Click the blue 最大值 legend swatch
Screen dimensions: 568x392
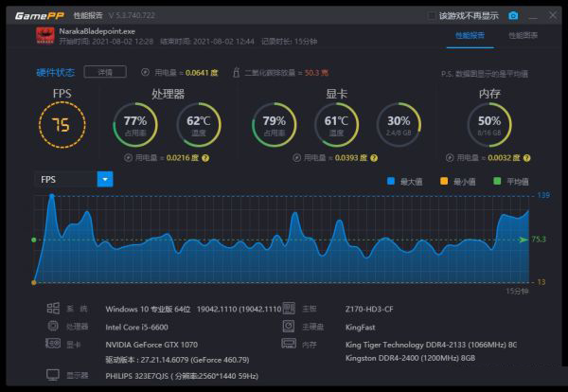390,181
